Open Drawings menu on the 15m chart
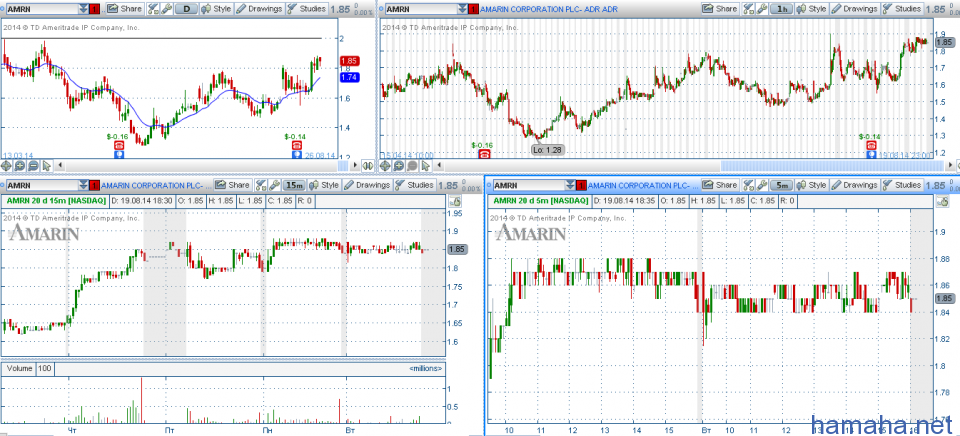Viewport: 960px width, 436px height. tap(367, 185)
